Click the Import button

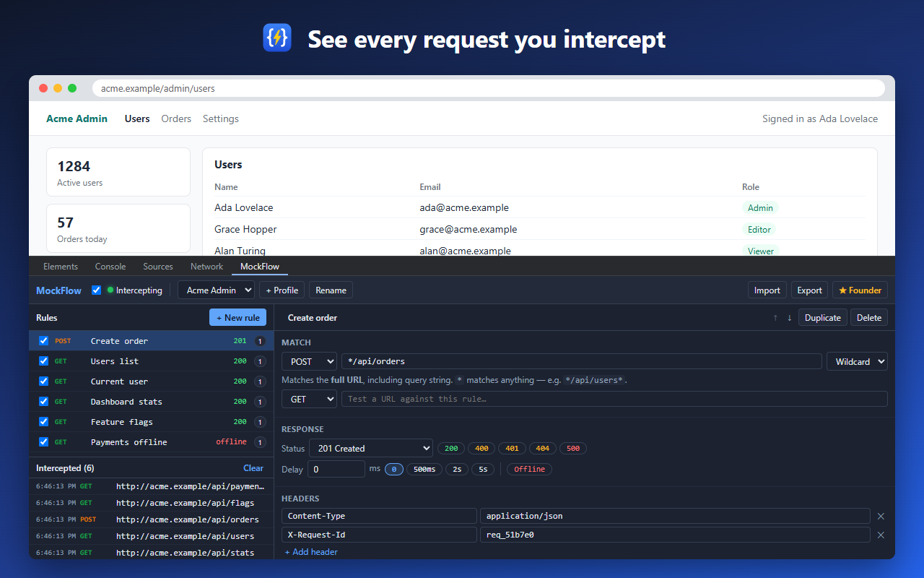coord(767,290)
